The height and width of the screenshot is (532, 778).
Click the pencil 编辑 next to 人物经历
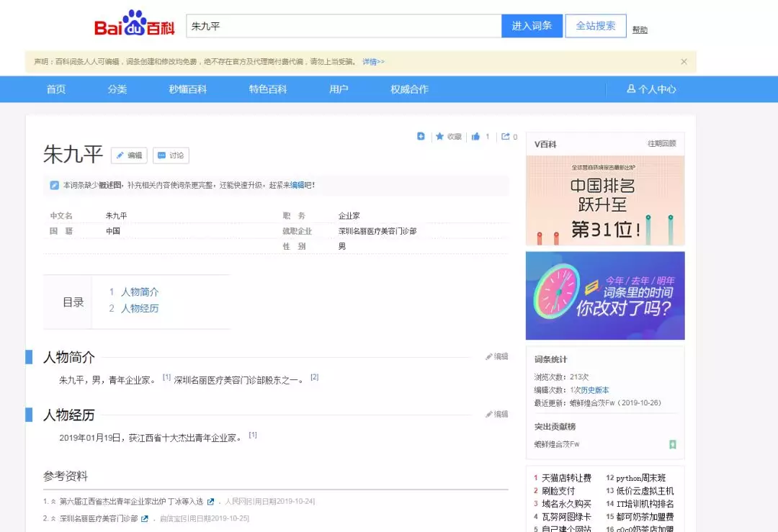pos(496,414)
